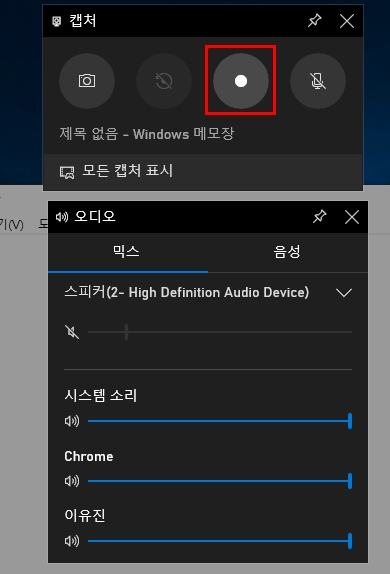The image size is (390, 574).
Task: Open Show all captures
Action: [203, 171]
